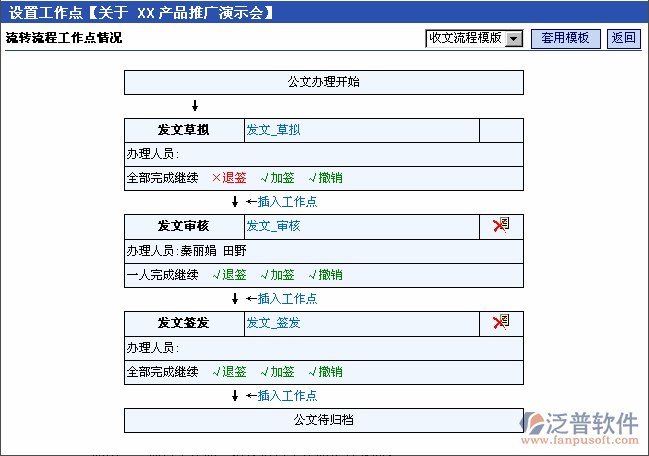Open the 发文_审核 link
The image size is (649, 456).
coord(273,226)
